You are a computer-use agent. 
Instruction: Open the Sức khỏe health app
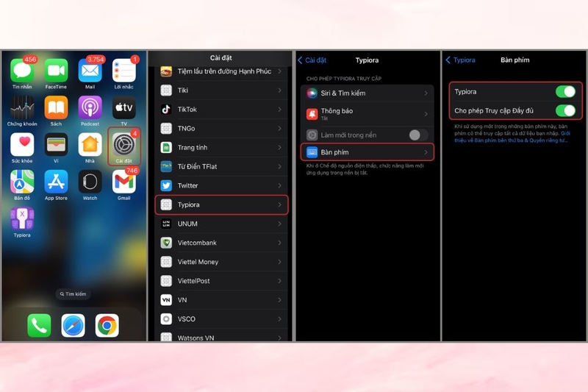(x=22, y=144)
